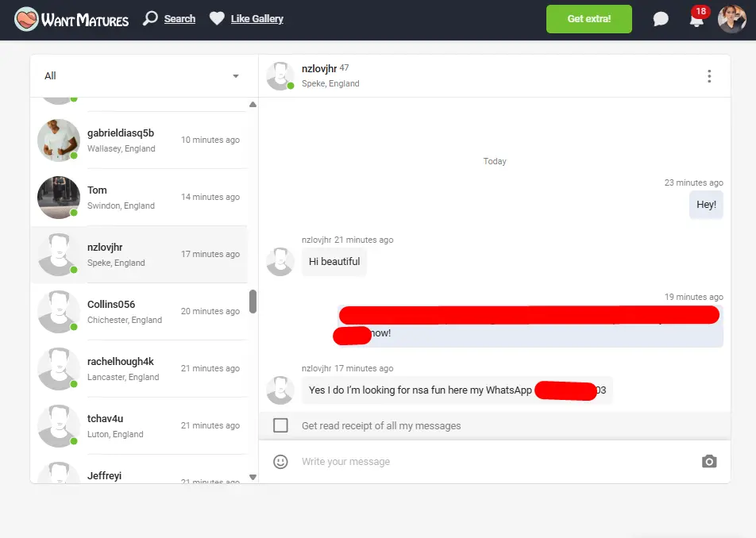
Task: Click scroll up arrow of conversation list
Action: point(253,105)
